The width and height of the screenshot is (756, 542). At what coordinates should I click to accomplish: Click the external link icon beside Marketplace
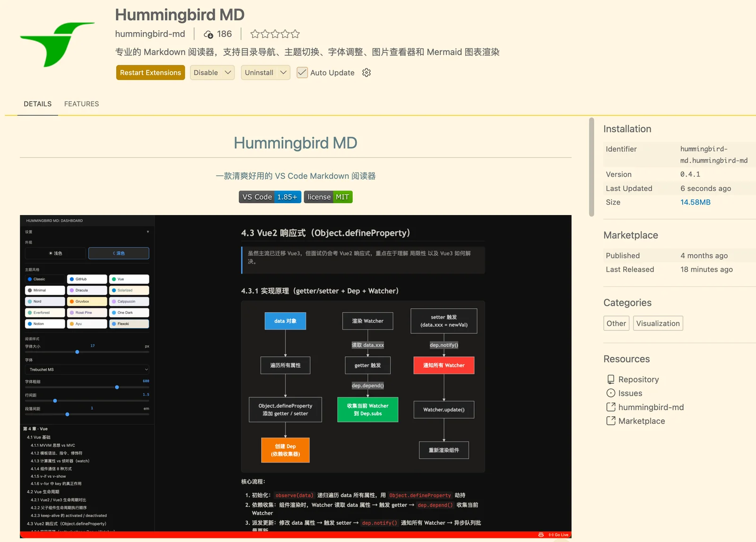(x=611, y=421)
